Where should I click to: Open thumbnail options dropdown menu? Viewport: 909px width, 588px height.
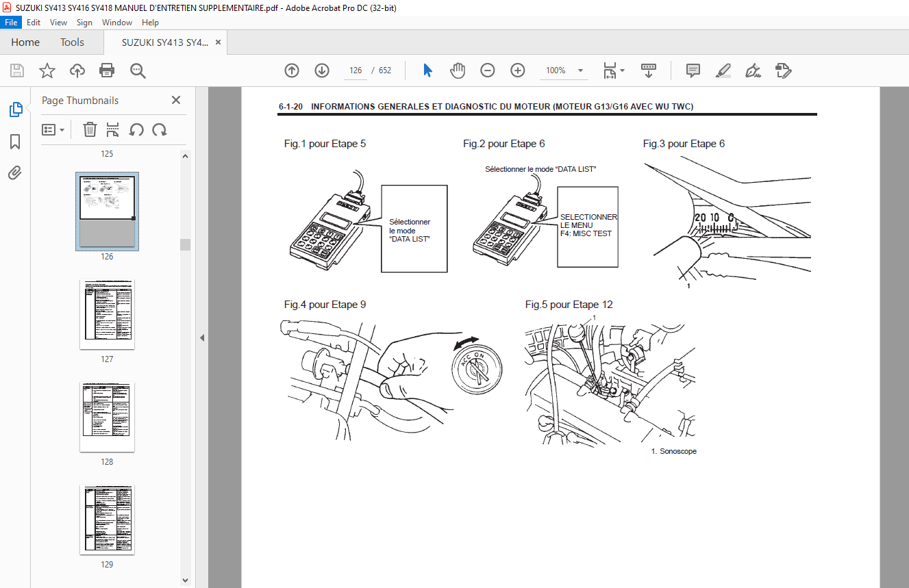tap(53, 129)
